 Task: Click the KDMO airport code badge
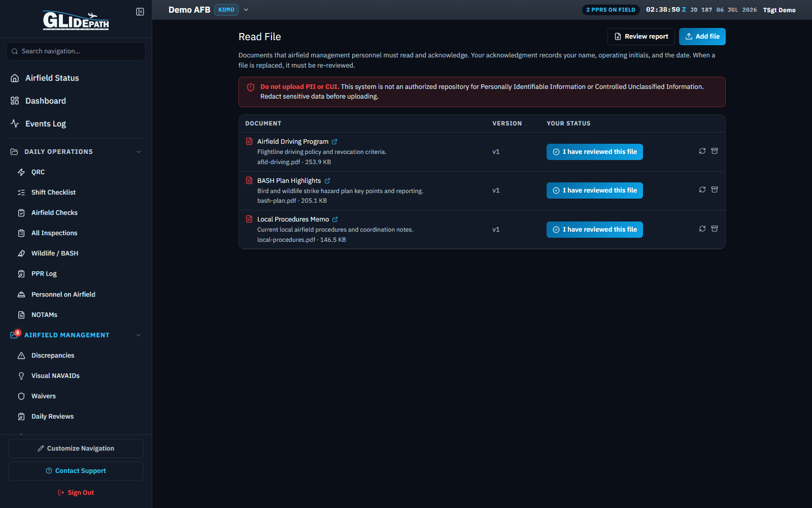click(226, 10)
